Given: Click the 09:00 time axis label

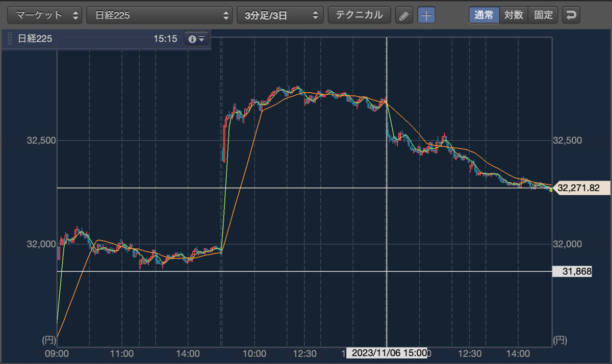Looking at the screenshot, I should 57,353.
